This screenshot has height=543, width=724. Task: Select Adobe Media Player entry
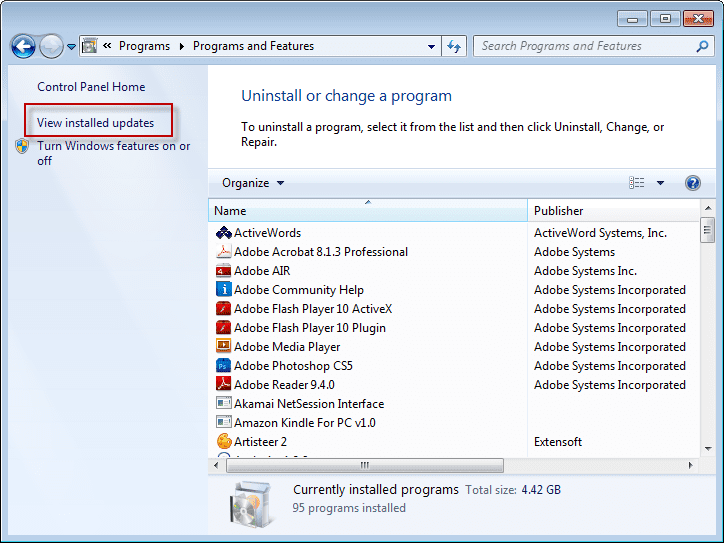[x=287, y=347]
